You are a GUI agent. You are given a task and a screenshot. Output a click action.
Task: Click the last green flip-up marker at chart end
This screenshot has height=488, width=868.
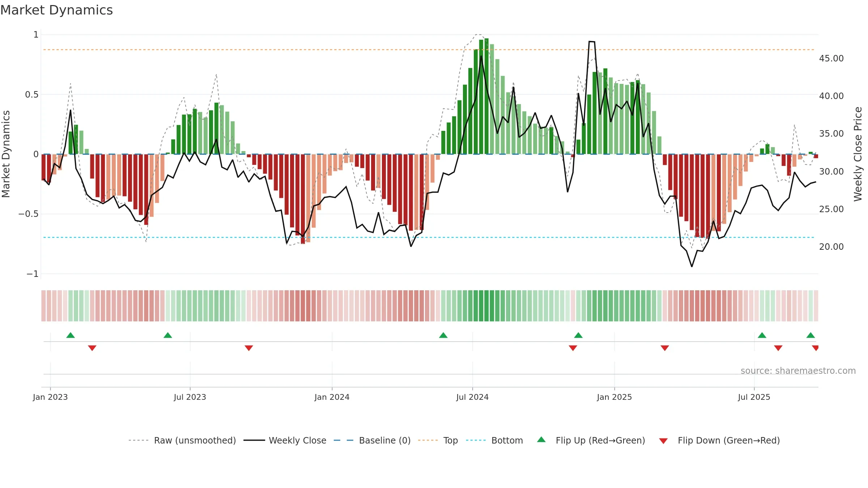[810, 335]
